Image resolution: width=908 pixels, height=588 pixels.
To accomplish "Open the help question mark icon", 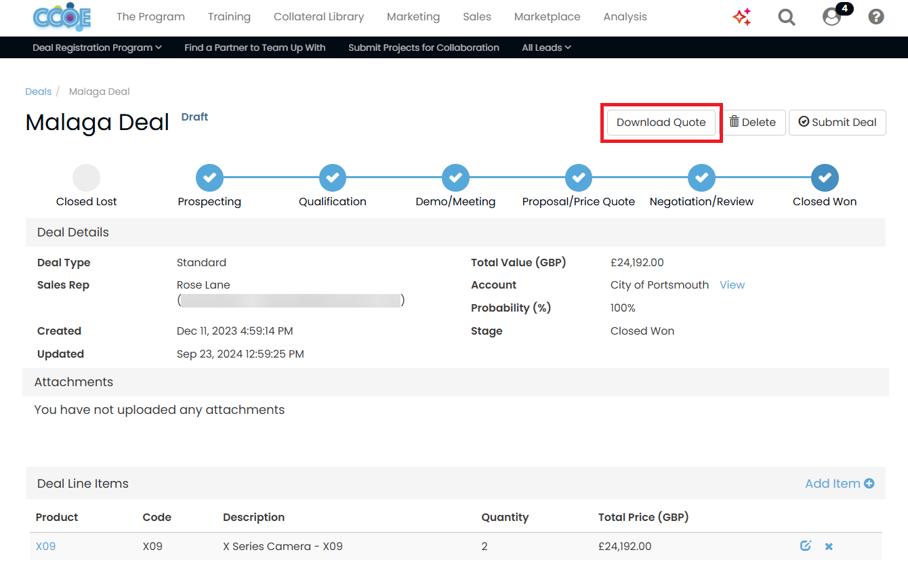I will click(x=876, y=17).
